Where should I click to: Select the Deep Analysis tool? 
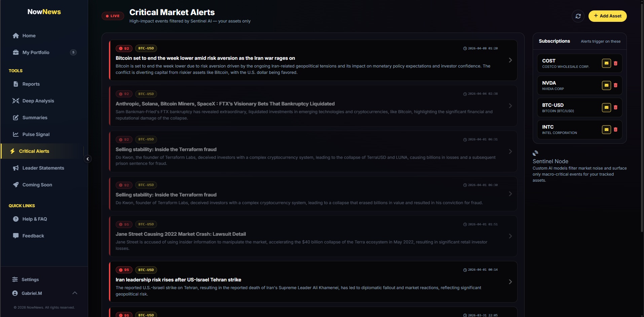pyautogui.click(x=38, y=100)
